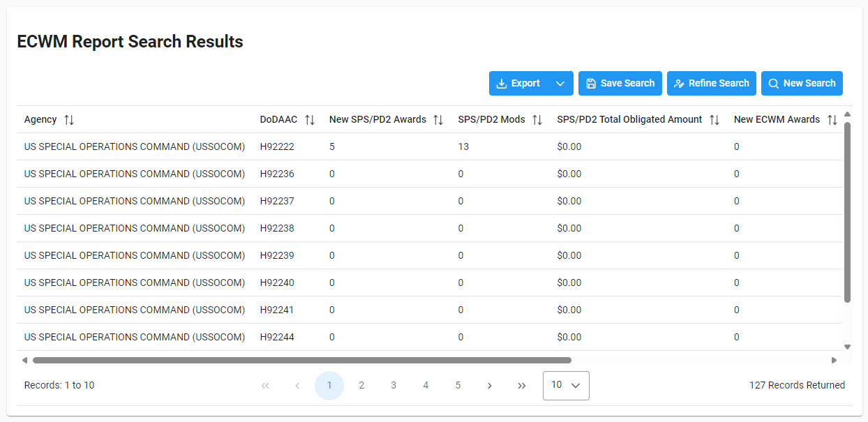
Task: Sort SPS/PD2 Mods column
Action: [537, 120]
